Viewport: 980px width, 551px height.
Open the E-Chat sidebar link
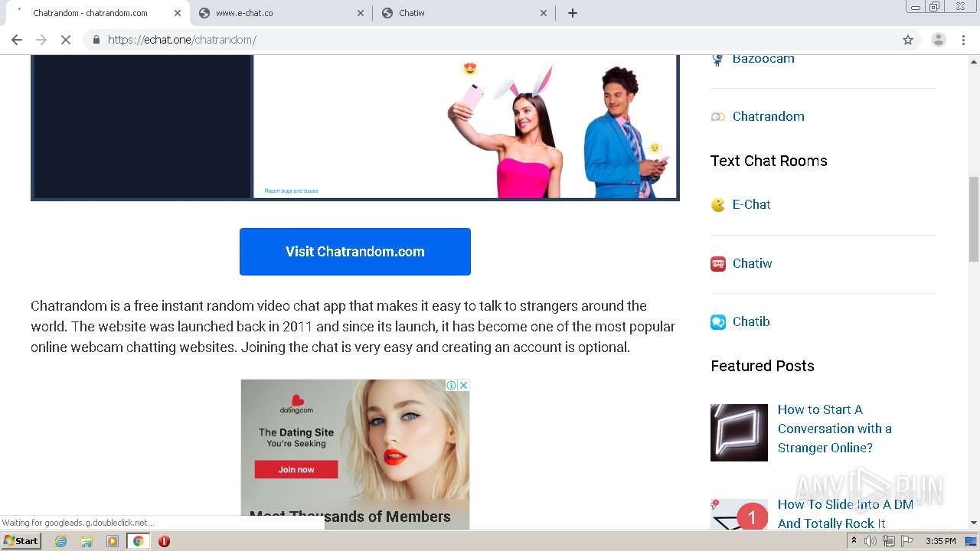click(x=751, y=204)
